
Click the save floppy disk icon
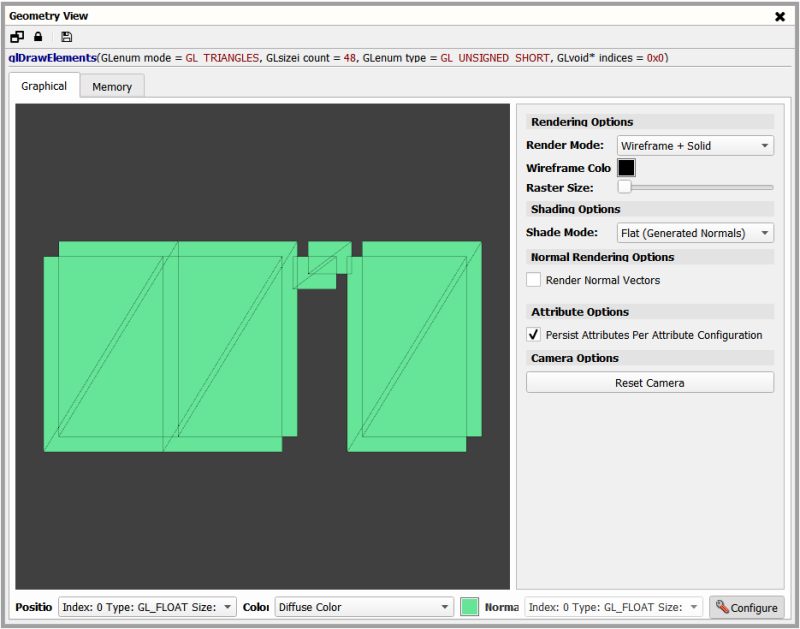tap(66, 37)
